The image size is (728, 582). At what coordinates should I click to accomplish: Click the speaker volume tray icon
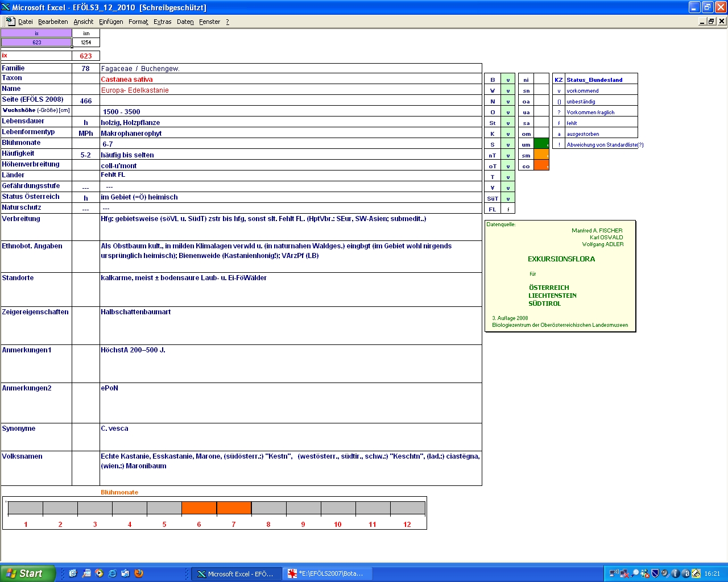[x=665, y=573]
